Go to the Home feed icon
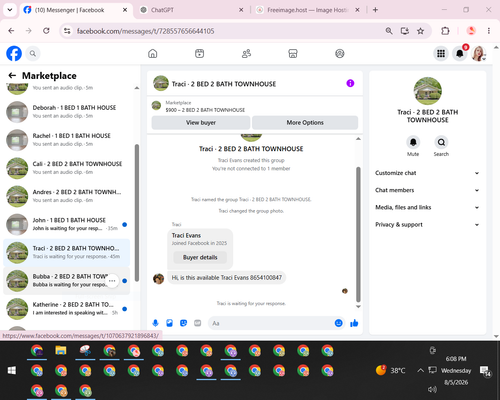Image resolution: width=500 pixels, height=400 pixels. click(x=153, y=53)
